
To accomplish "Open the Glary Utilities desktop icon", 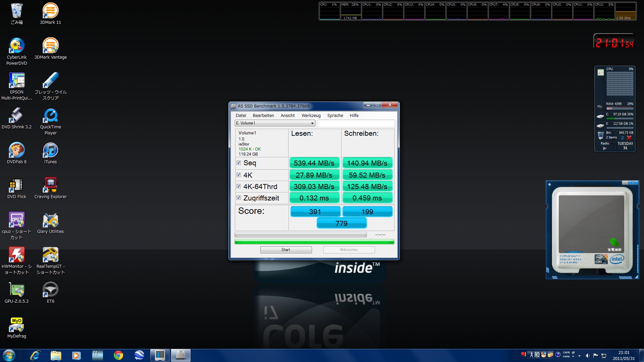I will [50, 220].
